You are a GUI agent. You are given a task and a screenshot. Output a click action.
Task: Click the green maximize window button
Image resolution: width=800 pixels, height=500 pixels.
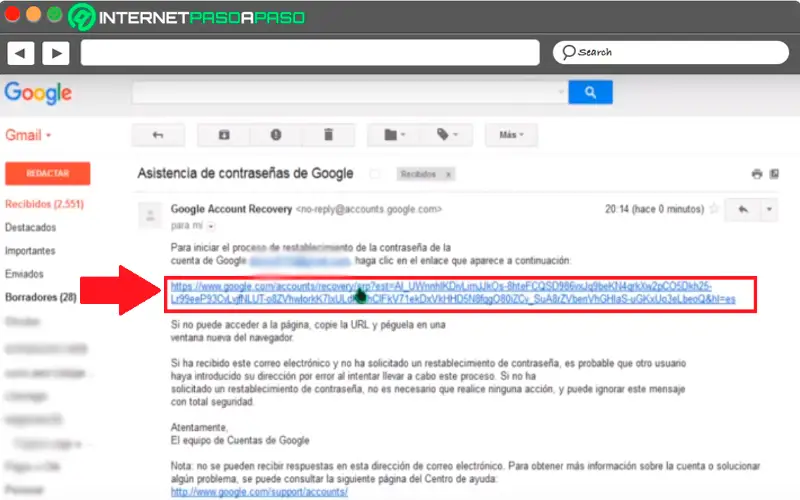[x=55, y=14]
